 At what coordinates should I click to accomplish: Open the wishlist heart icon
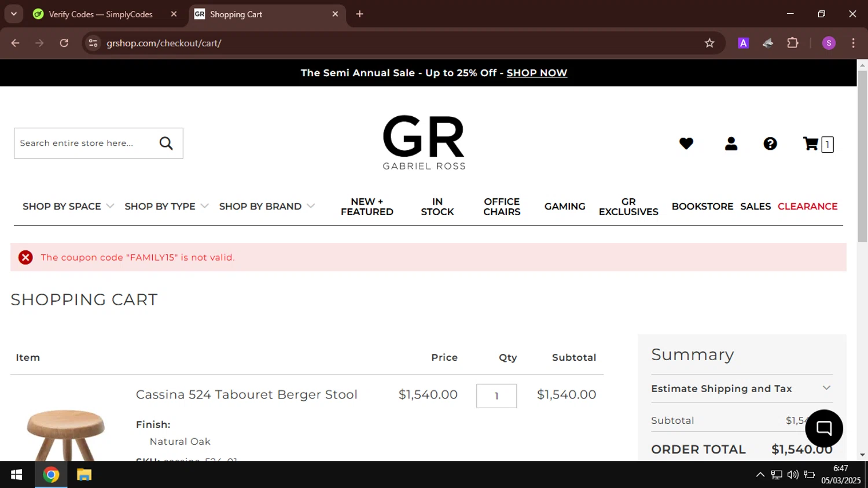[686, 143]
